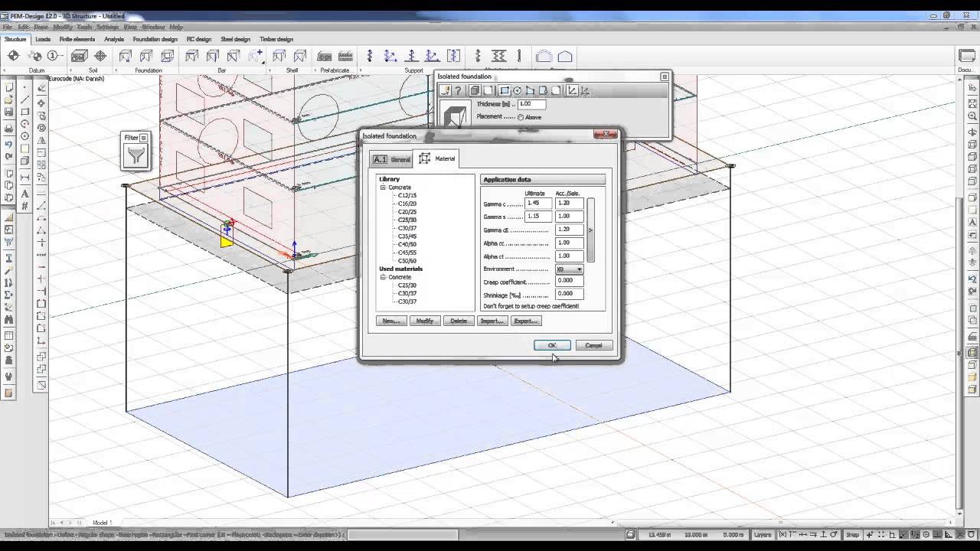
Task: Click the Modify material button
Action: (x=425, y=321)
